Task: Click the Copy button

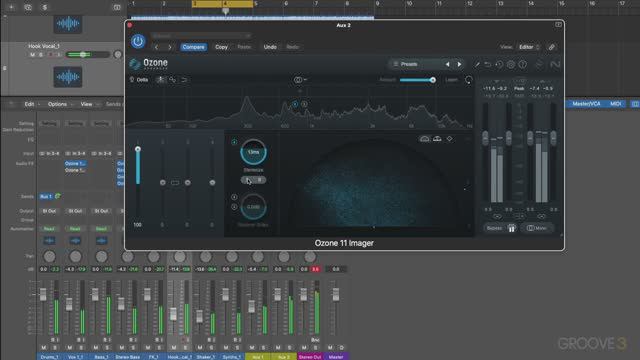Action: 221,47
